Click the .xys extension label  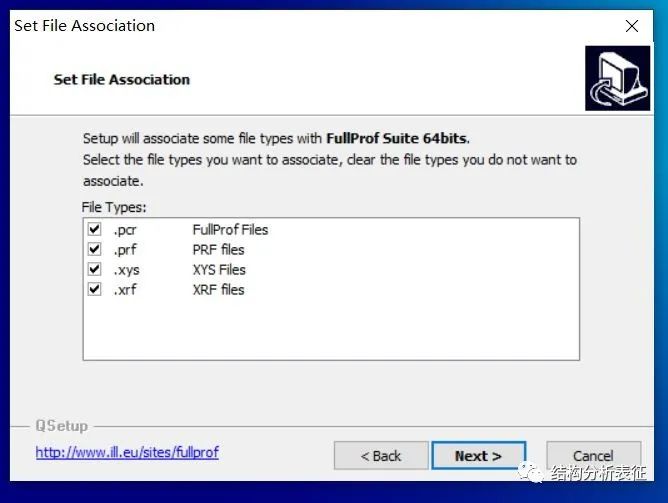point(126,270)
